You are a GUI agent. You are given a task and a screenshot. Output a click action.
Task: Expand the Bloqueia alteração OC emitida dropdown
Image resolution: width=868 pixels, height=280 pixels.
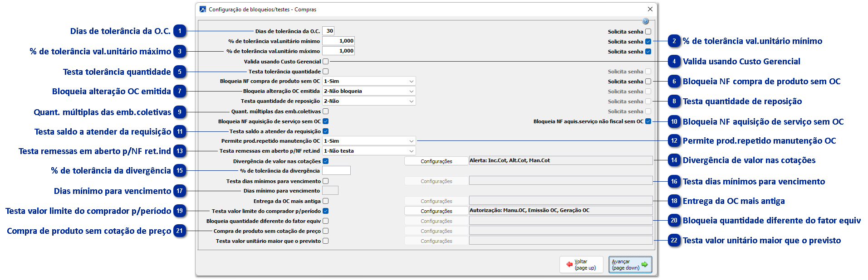coord(369,92)
